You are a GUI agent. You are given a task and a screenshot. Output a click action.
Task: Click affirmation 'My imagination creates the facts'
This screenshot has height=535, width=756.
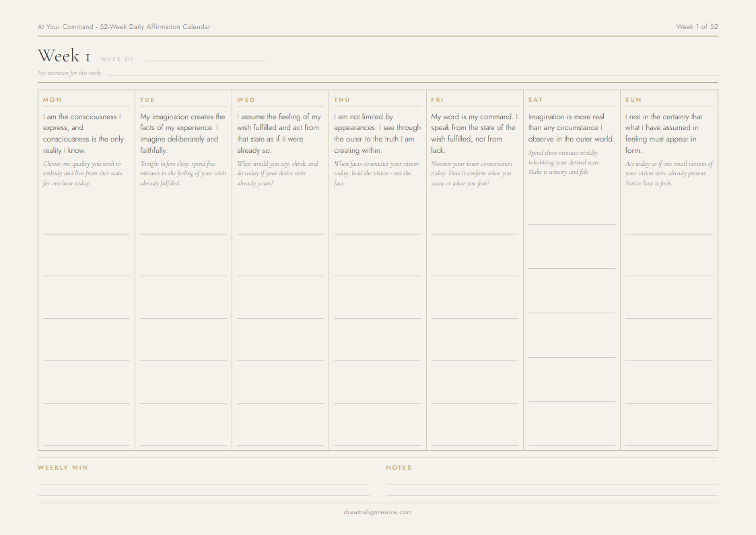click(x=182, y=133)
